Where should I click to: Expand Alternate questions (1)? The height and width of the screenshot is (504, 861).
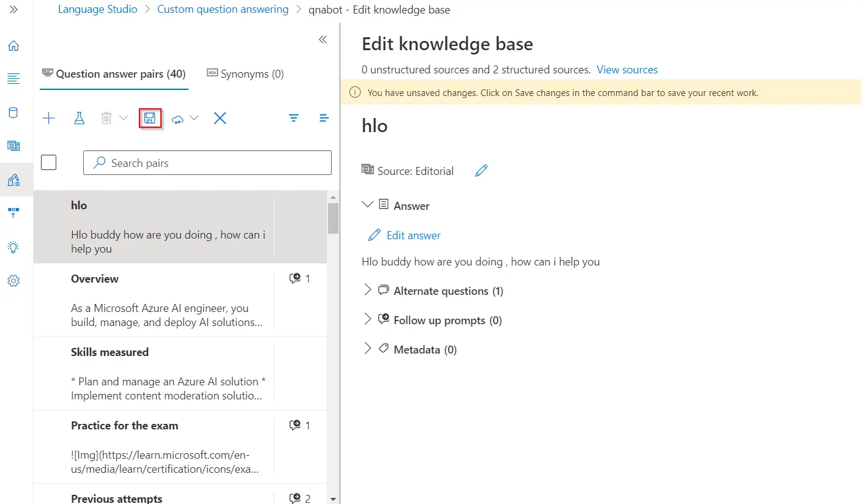368,291
